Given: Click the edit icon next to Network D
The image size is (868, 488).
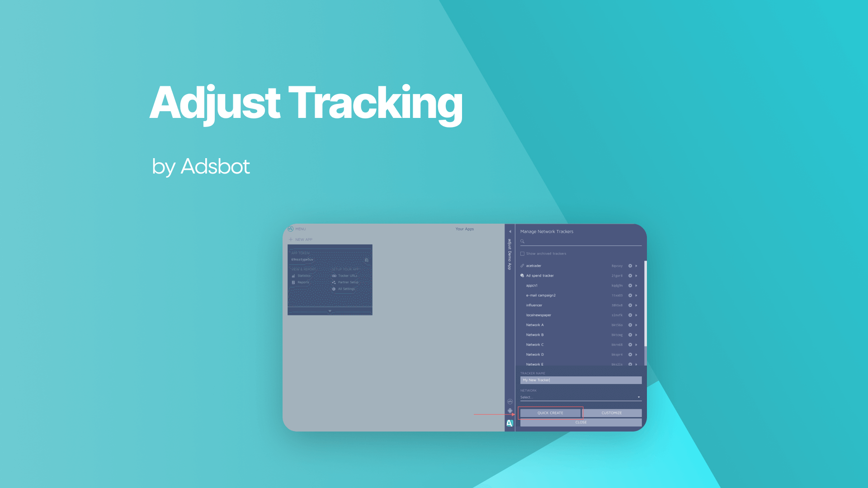Looking at the screenshot, I should point(630,355).
